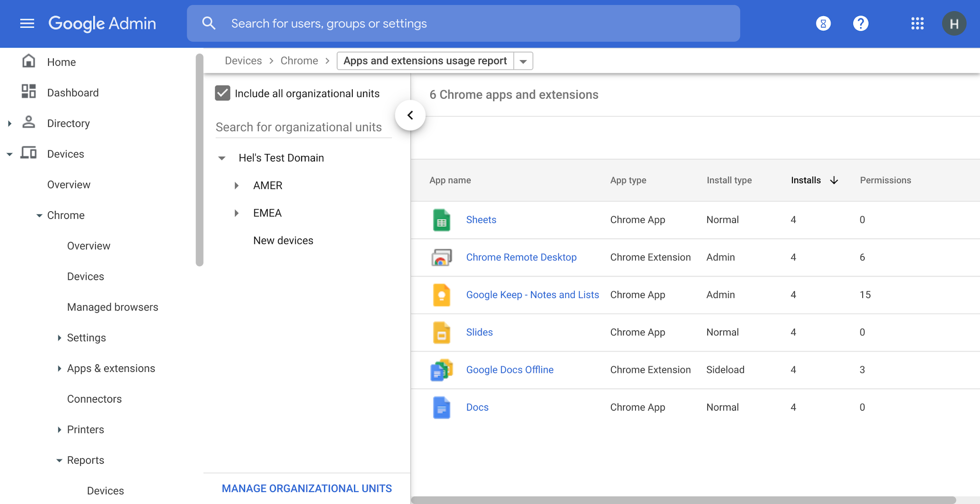Click the Dashboard tiles icon
This screenshot has height=504, width=980.
coord(28,91)
